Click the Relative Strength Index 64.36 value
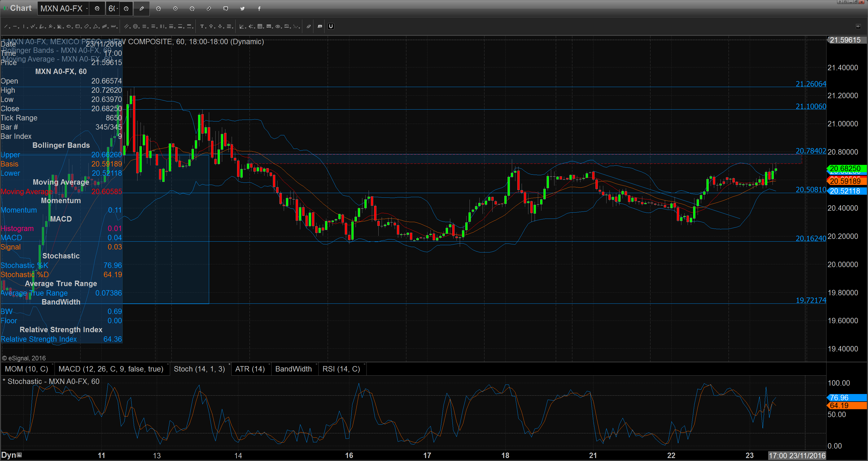 point(113,339)
